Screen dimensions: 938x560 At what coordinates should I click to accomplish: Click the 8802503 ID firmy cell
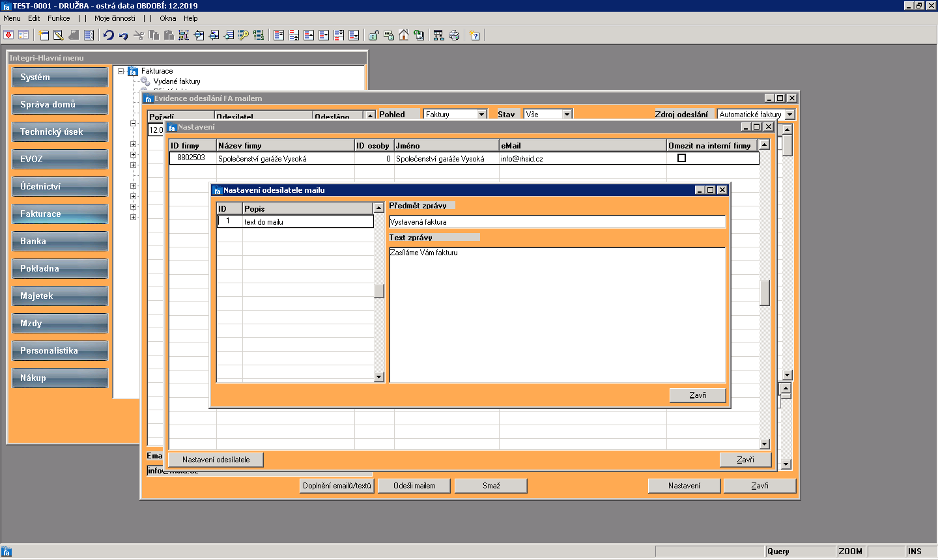click(192, 158)
